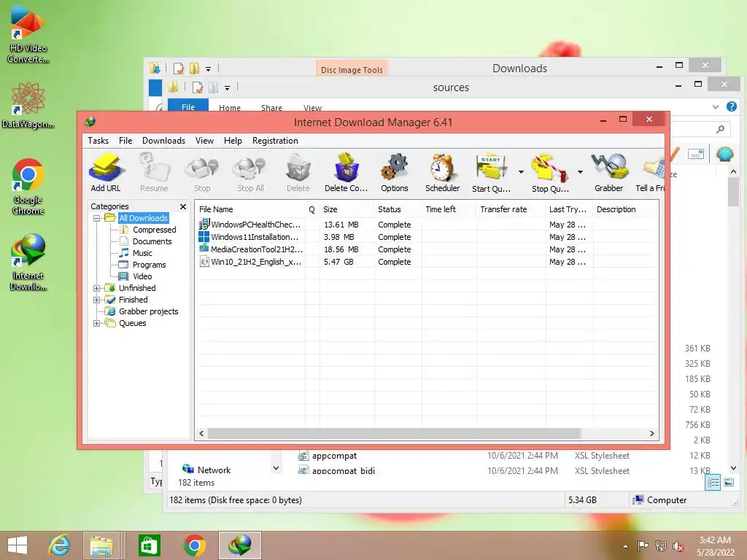Select appcompat file in sources window

coord(334,456)
